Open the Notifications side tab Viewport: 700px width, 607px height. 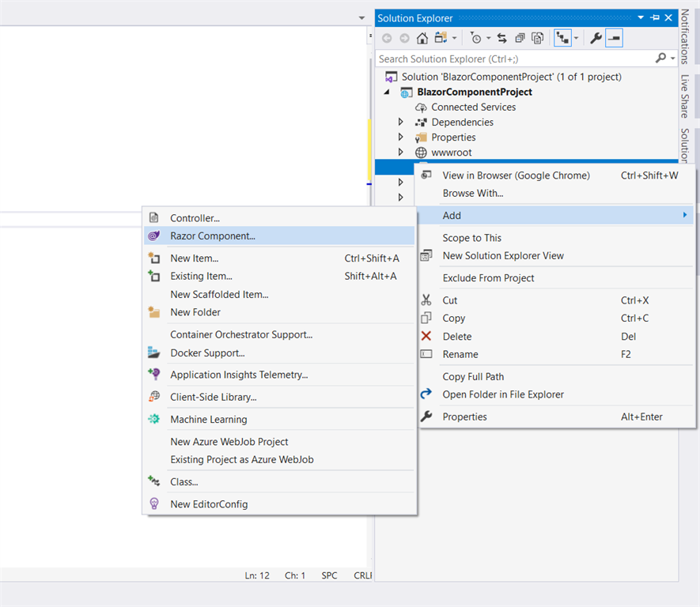[x=685, y=36]
